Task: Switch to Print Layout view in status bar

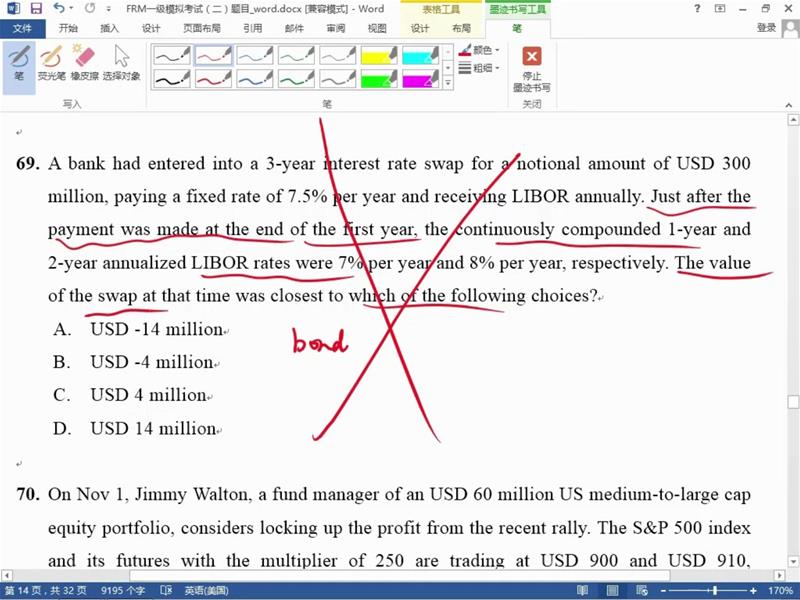Action: tap(613, 590)
